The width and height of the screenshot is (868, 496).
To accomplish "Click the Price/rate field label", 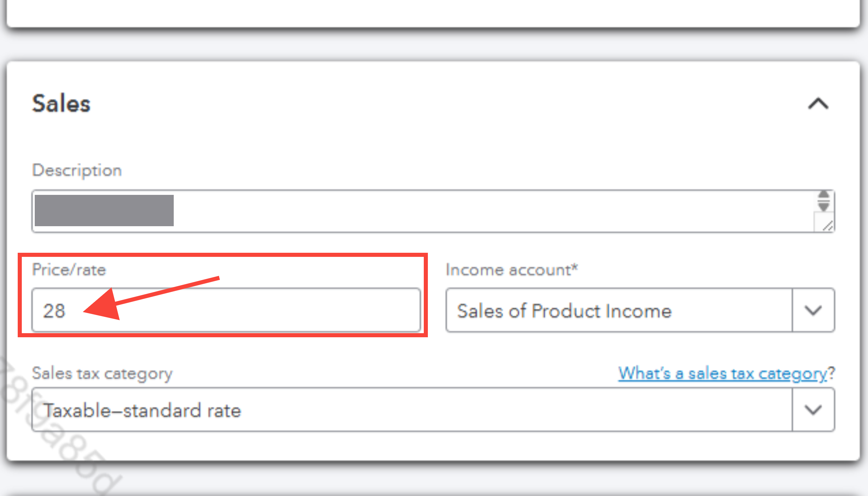I will pyautogui.click(x=69, y=270).
